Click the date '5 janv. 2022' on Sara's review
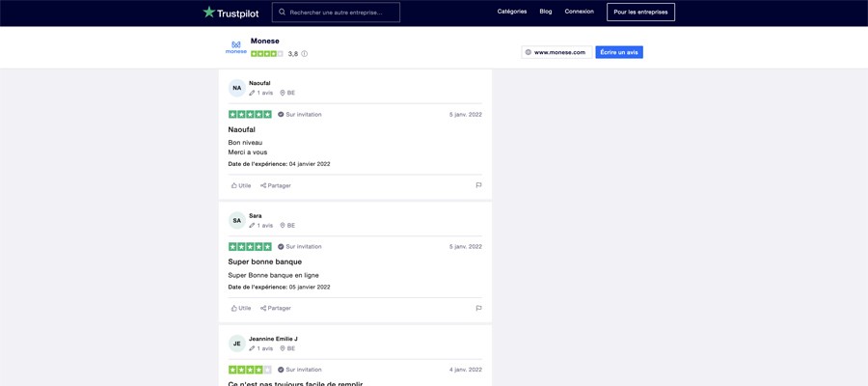868x386 pixels. (466, 246)
